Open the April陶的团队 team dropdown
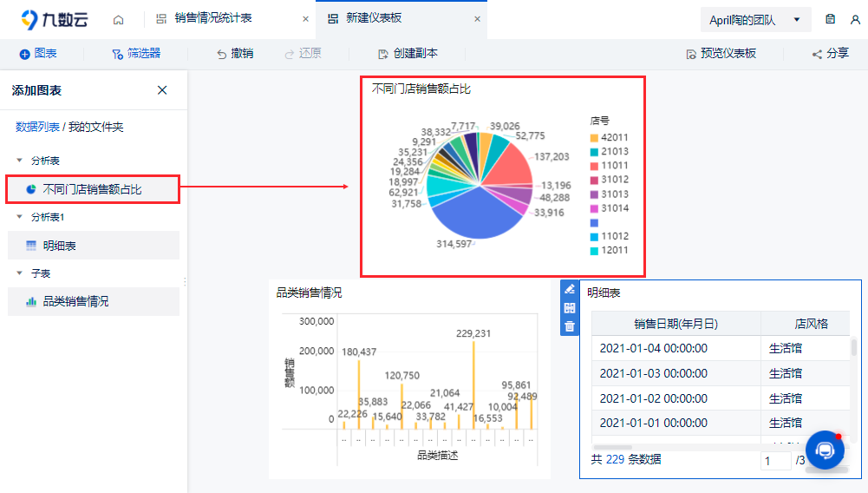Viewport: 868px width, 493px height. click(x=755, y=20)
